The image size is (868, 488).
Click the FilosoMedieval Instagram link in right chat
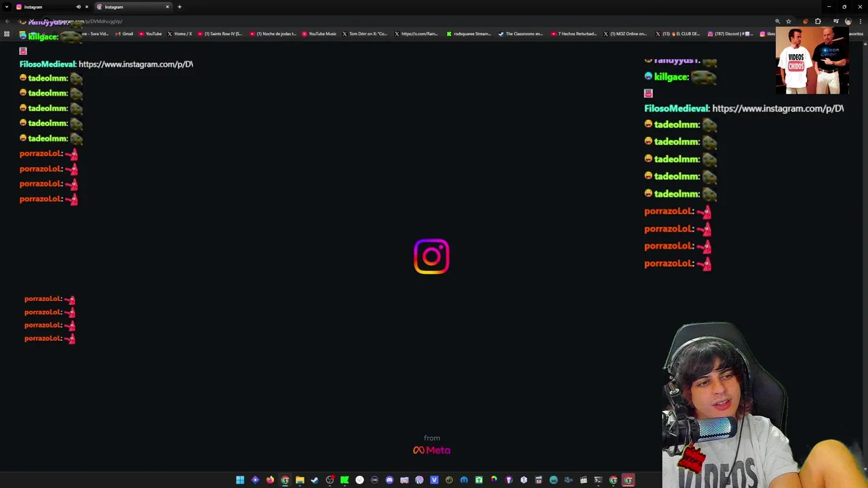pos(778,108)
